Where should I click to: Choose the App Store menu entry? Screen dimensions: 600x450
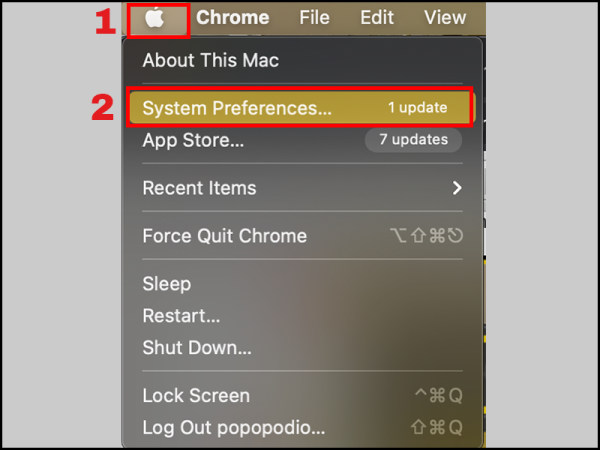tap(193, 140)
